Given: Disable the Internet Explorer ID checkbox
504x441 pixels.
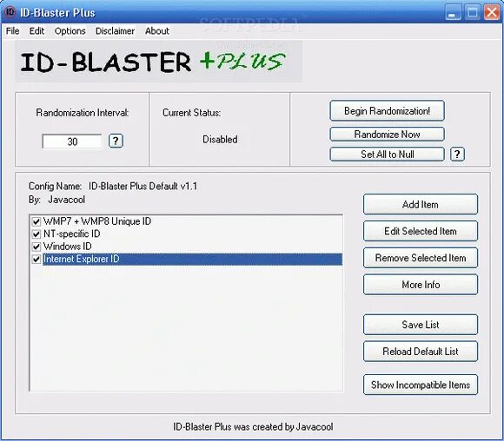Looking at the screenshot, I should 36,260.
